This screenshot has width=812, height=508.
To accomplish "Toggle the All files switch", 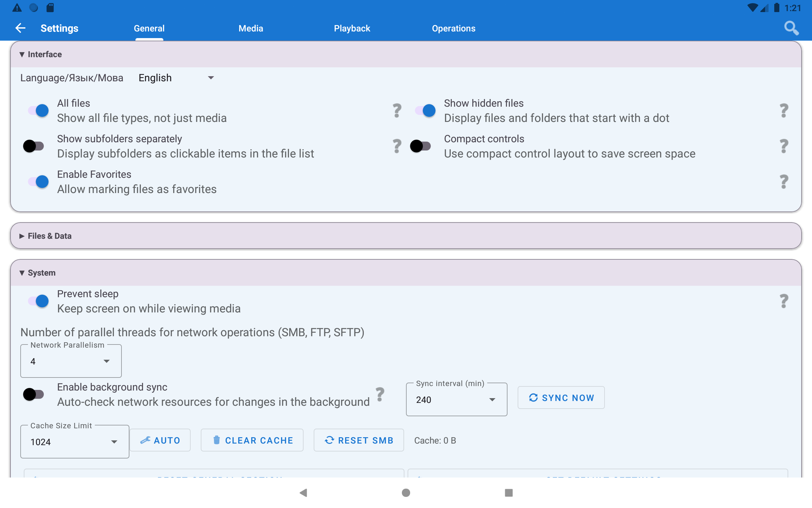I will point(38,110).
